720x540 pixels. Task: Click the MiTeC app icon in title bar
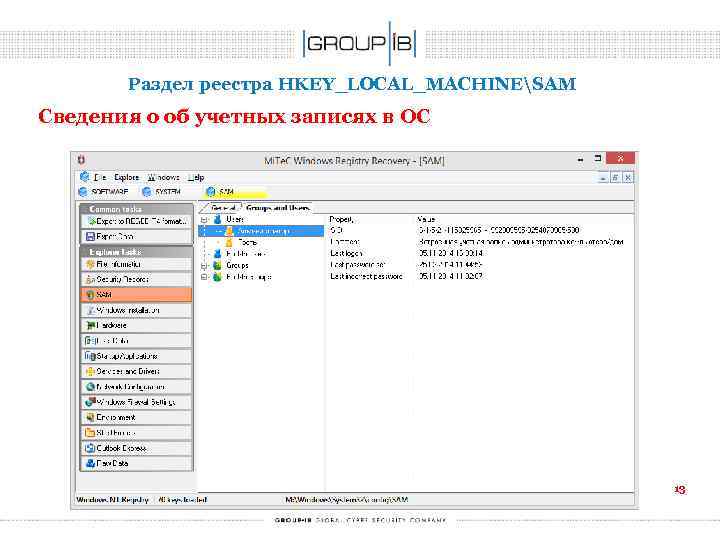click(81, 160)
